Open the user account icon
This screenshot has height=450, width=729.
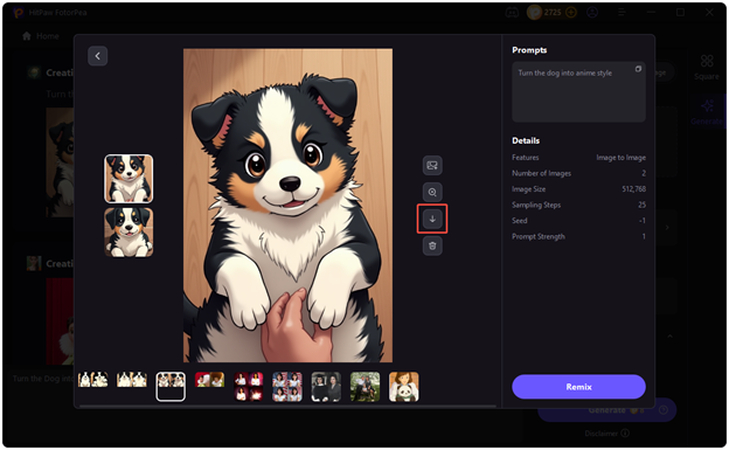pyautogui.click(x=592, y=13)
